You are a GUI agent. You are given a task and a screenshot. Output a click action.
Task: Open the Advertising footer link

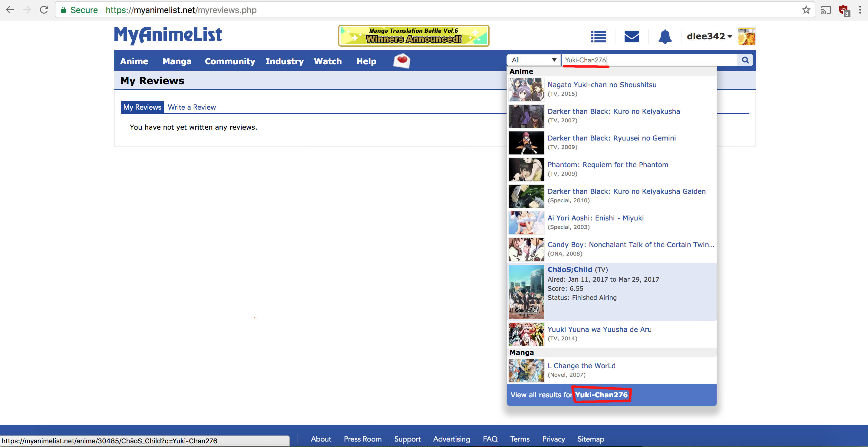(x=451, y=439)
